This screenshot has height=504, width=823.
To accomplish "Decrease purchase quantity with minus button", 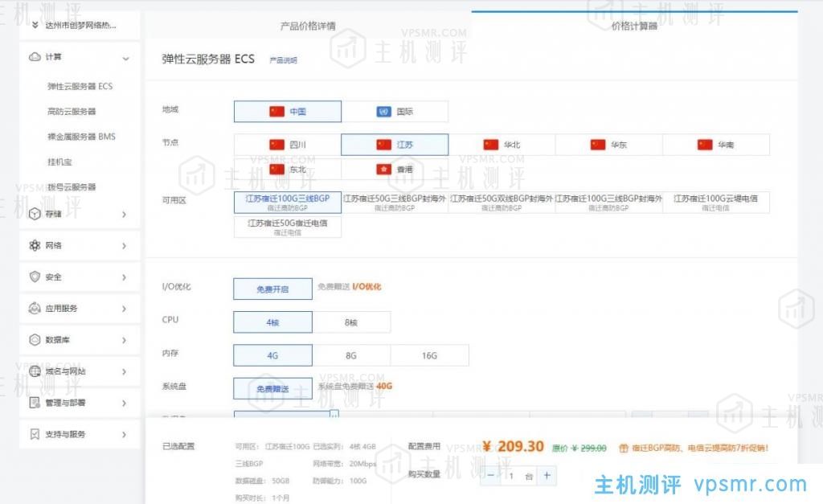I will [x=490, y=475].
